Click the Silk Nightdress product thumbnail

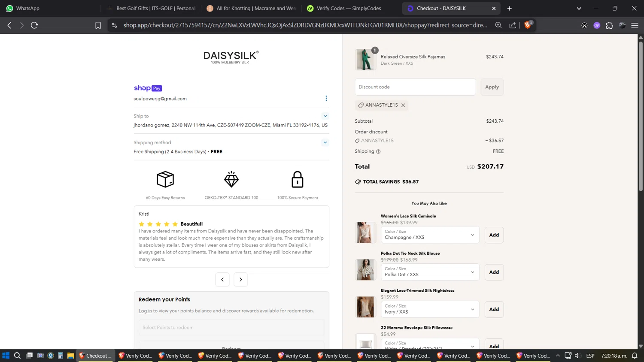tap(365, 307)
